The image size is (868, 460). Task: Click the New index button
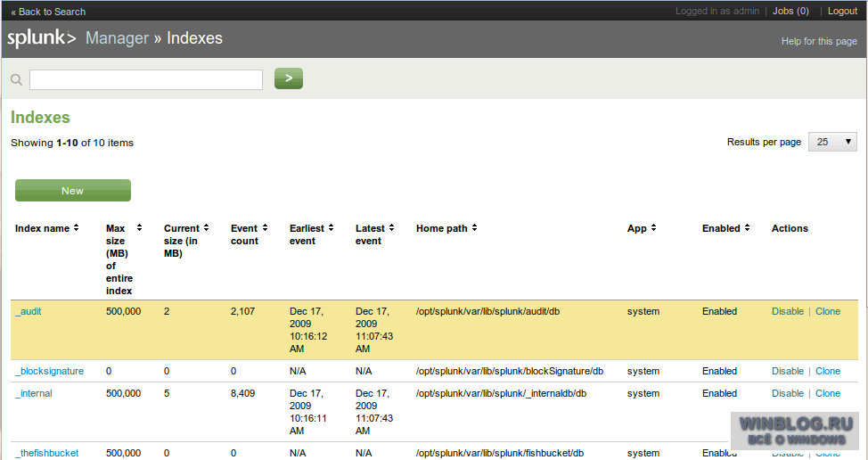click(73, 191)
